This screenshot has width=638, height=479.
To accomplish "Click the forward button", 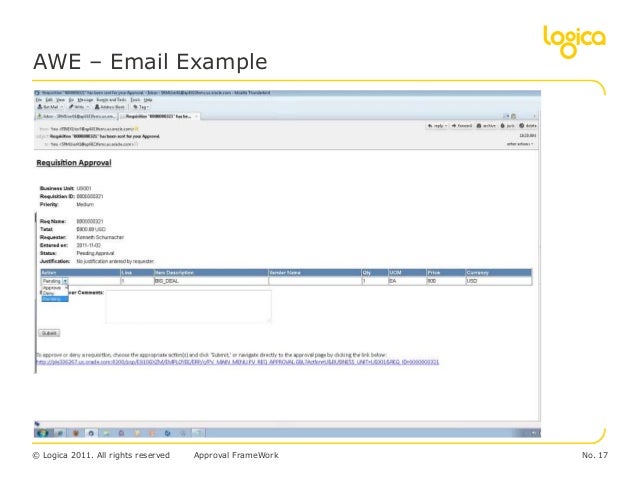I will (x=461, y=126).
